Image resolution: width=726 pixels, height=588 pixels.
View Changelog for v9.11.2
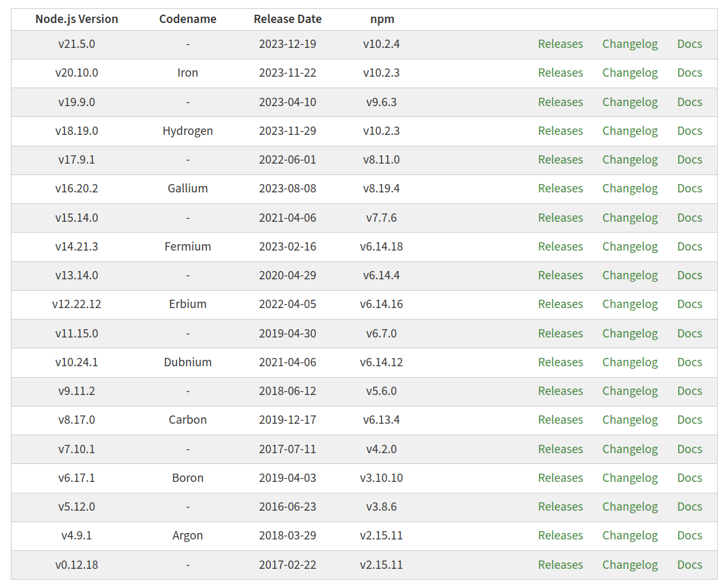[629, 391]
